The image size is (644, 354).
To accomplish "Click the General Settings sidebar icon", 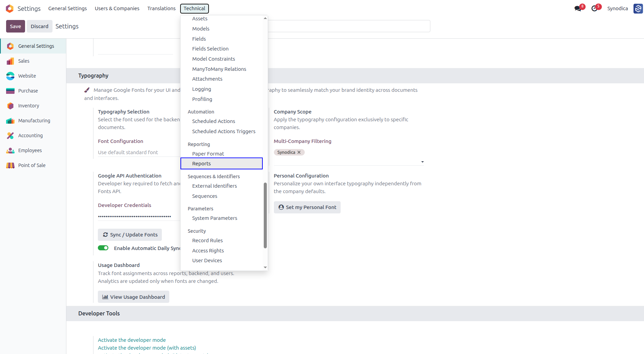I will coord(10,46).
